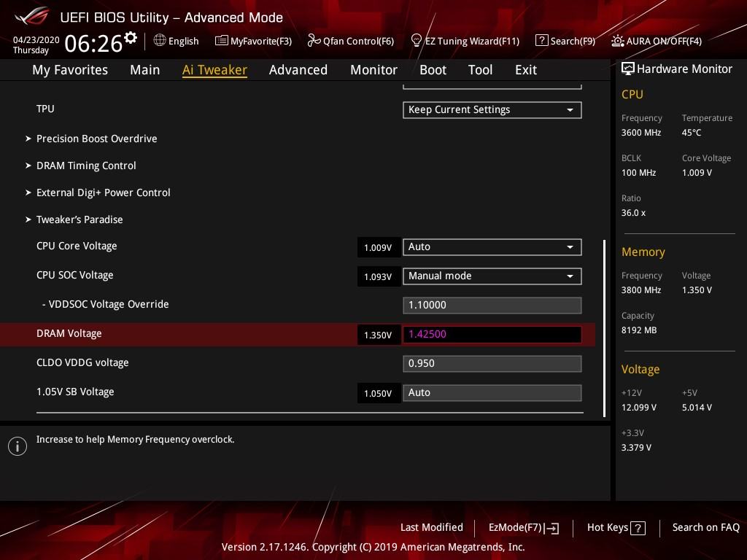Switch to Advanced tab
The height and width of the screenshot is (560, 747).
[x=298, y=70]
